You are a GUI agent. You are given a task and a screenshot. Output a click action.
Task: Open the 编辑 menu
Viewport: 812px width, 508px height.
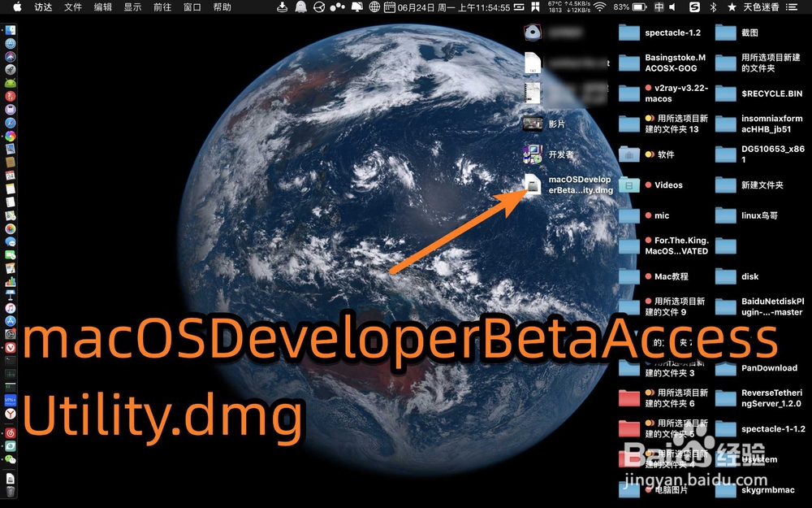pos(102,7)
